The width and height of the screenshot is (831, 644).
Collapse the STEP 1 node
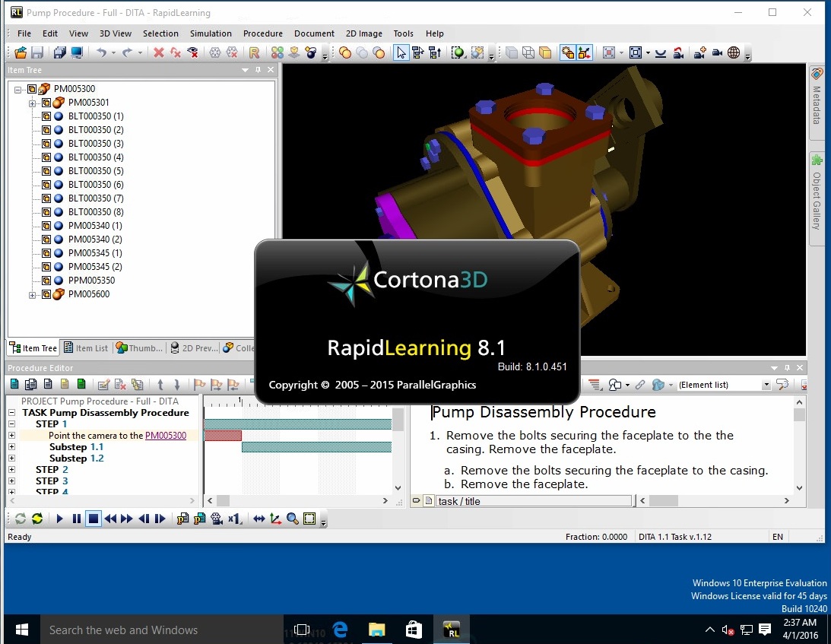pos(11,424)
